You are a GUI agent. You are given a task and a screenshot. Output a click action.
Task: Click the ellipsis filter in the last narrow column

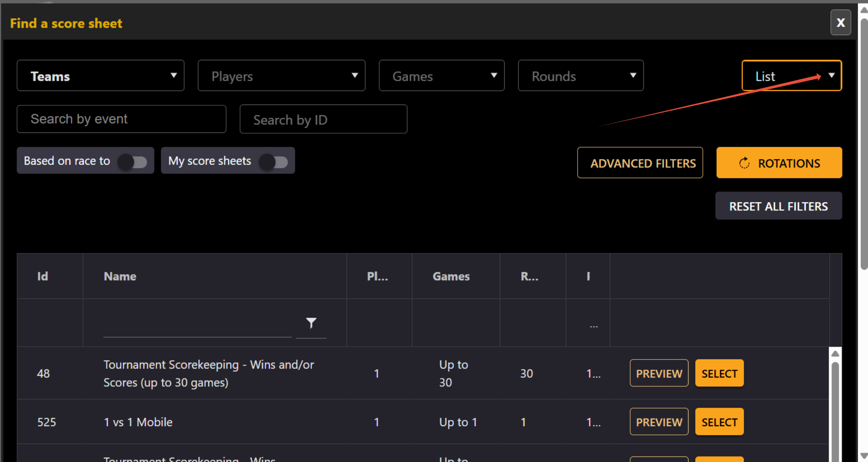(x=594, y=326)
